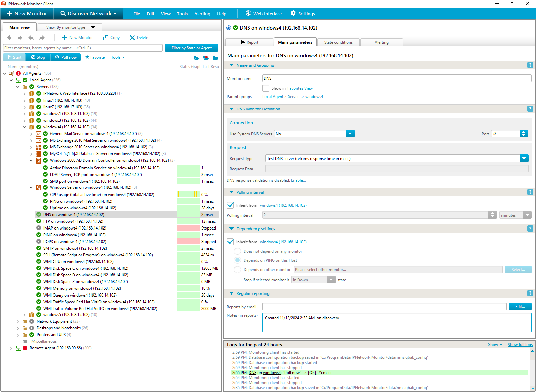Collapse the windows4 (192.168.14.102) tree node
536x392 pixels.
pos(24,127)
